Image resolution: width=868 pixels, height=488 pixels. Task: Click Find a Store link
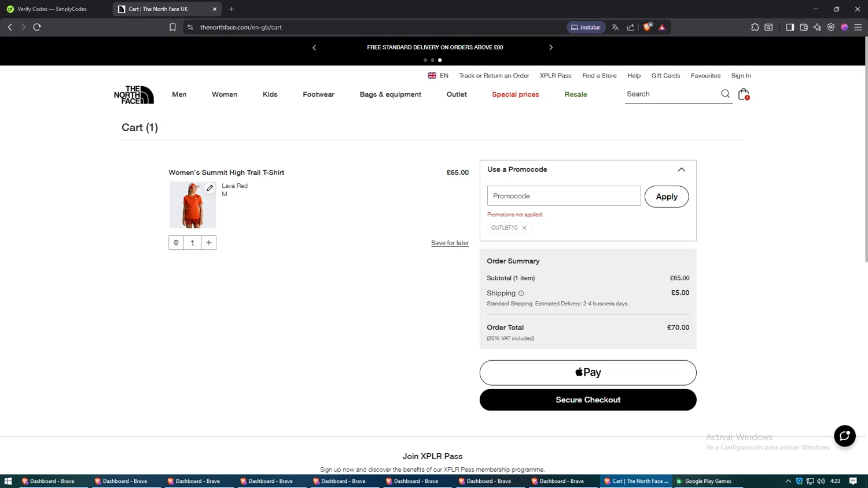599,76
